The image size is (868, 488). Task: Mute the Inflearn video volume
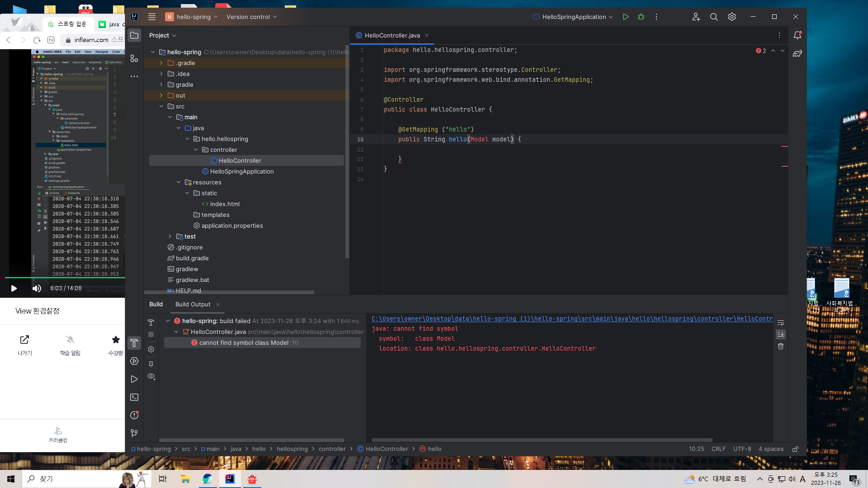point(37,288)
